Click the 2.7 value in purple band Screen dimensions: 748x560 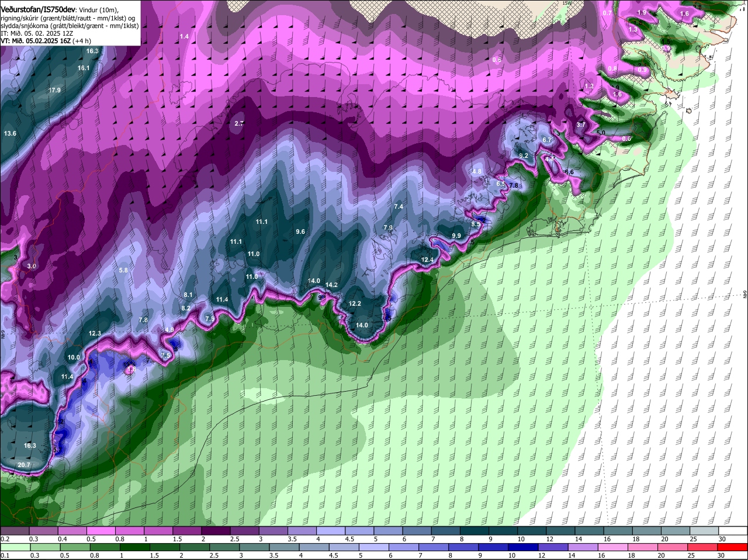pos(239,123)
